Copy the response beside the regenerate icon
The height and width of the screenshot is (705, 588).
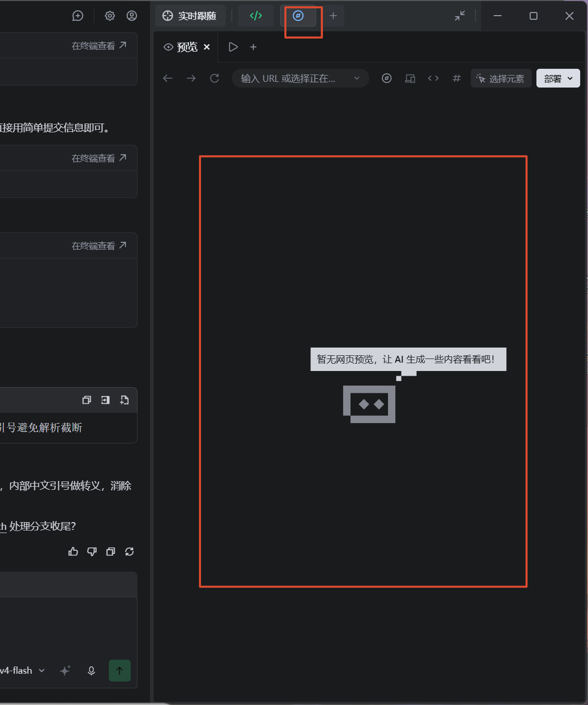[x=110, y=551]
